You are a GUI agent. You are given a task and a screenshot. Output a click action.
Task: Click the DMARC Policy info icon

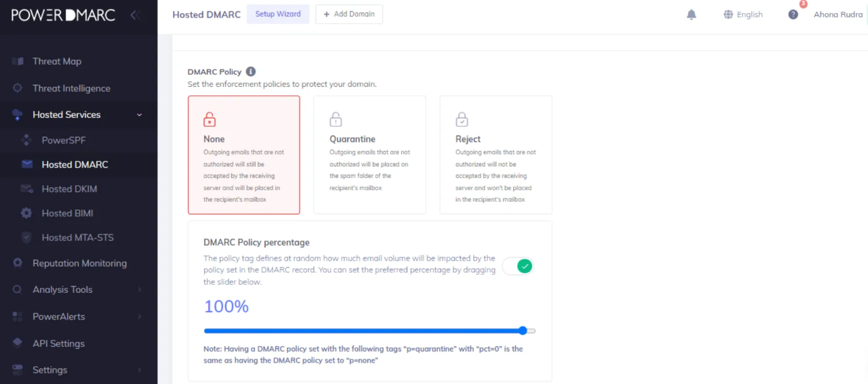coord(250,72)
